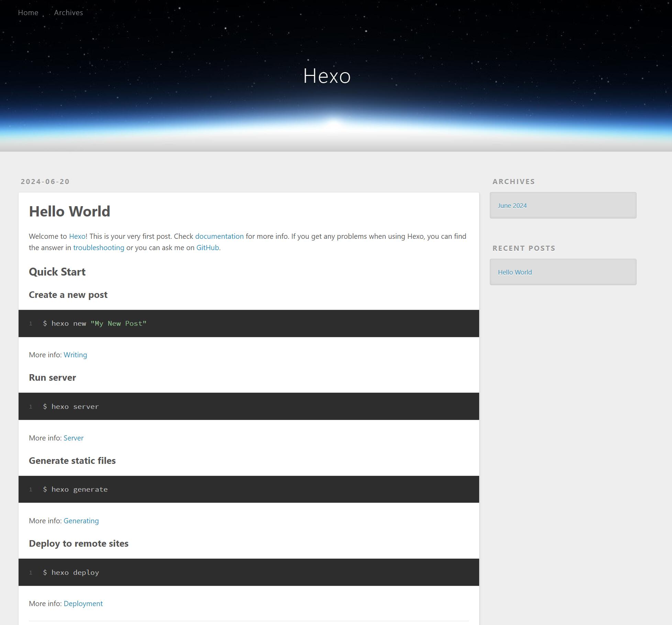Click the Hexo site title

pos(327,76)
